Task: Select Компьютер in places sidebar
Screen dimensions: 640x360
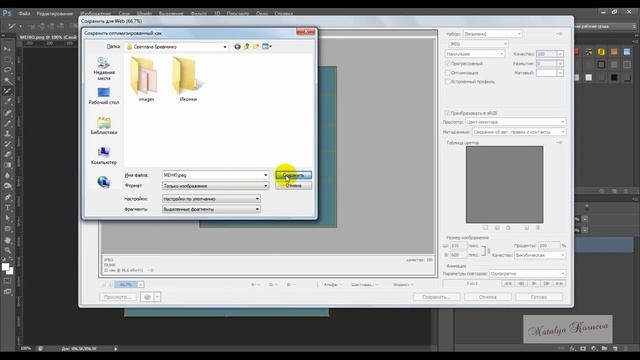Action: coord(104,156)
